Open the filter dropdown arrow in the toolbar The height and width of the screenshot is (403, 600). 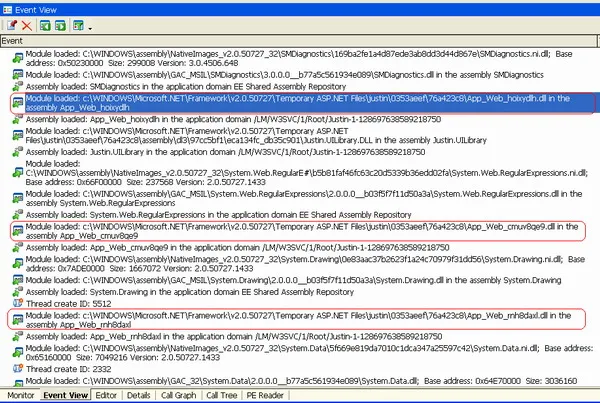(x=90, y=28)
